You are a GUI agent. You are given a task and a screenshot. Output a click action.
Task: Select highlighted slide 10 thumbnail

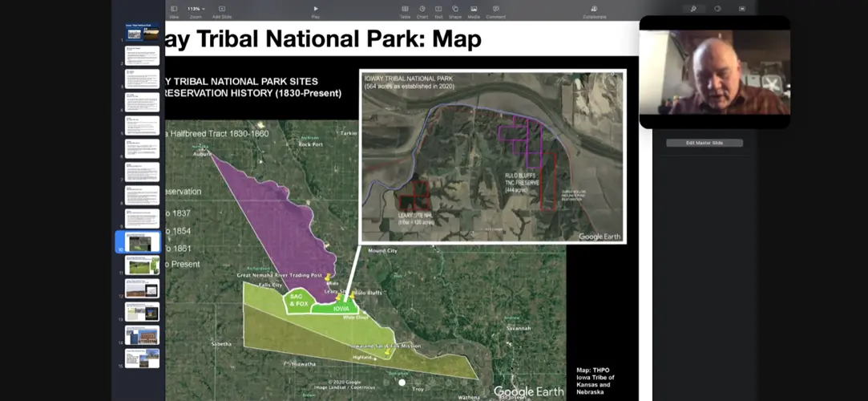[x=143, y=242]
